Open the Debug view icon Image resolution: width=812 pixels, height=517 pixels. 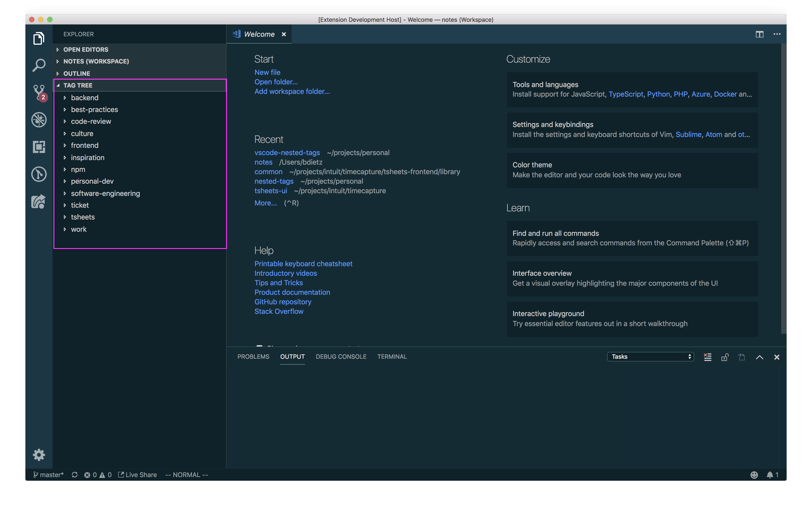tap(39, 119)
